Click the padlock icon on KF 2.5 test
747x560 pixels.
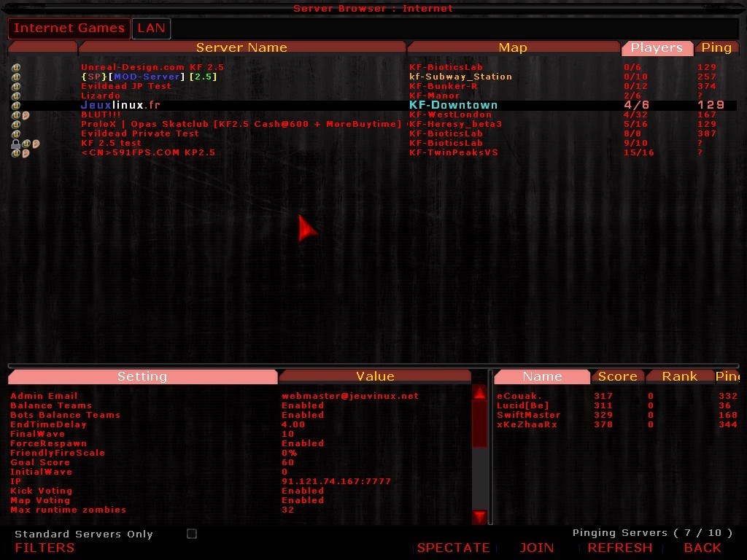click(15, 144)
